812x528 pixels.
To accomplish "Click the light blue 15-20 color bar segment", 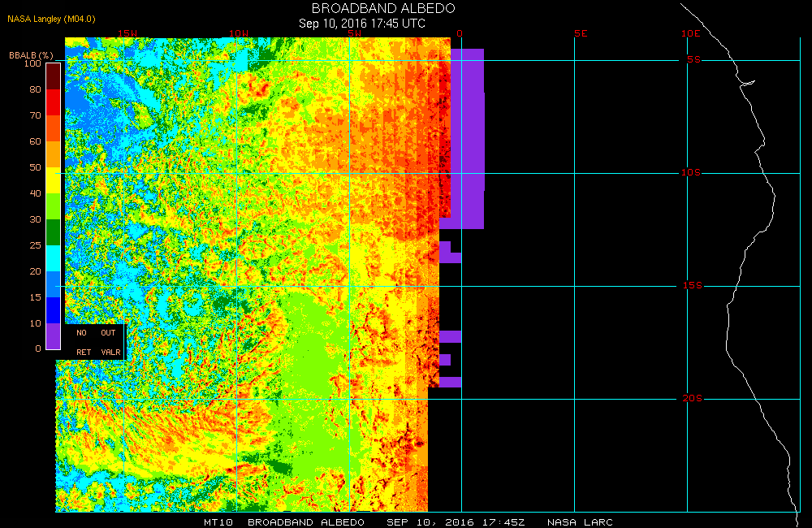I will click(x=54, y=284).
